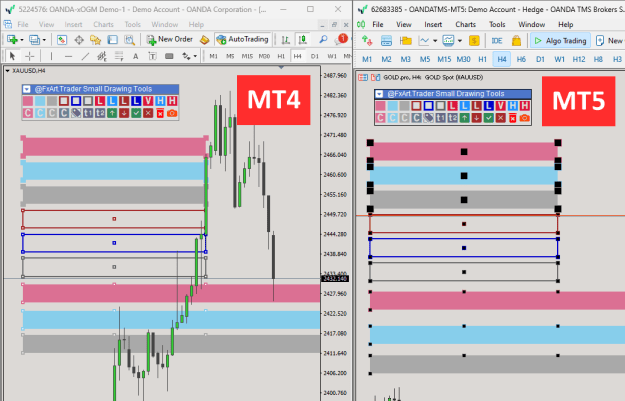Click the camera screenshot icon in MT4 drawing tools

point(172,113)
